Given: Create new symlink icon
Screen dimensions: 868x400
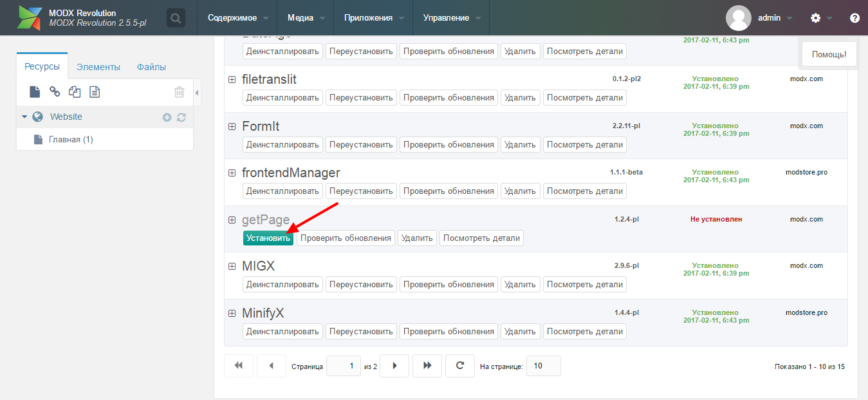Looking at the screenshot, I should click(75, 92).
